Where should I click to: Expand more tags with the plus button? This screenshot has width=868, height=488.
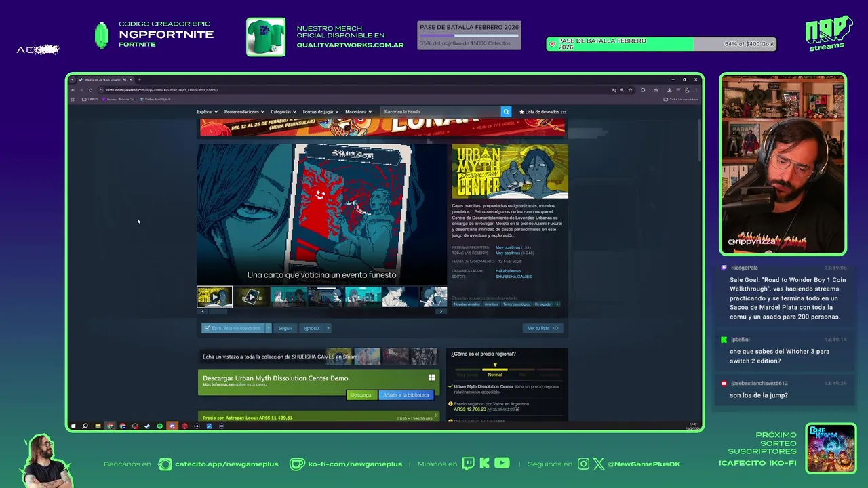pos(557,304)
